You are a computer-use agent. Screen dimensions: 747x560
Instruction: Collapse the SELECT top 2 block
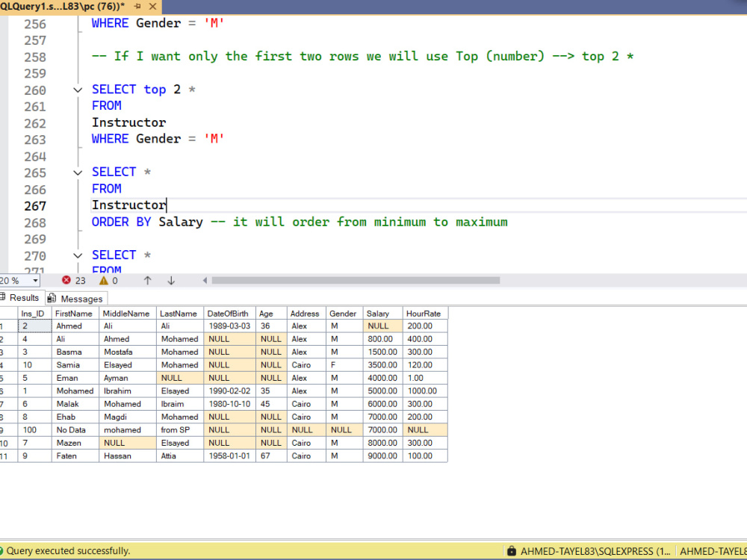[x=78, y=90]
